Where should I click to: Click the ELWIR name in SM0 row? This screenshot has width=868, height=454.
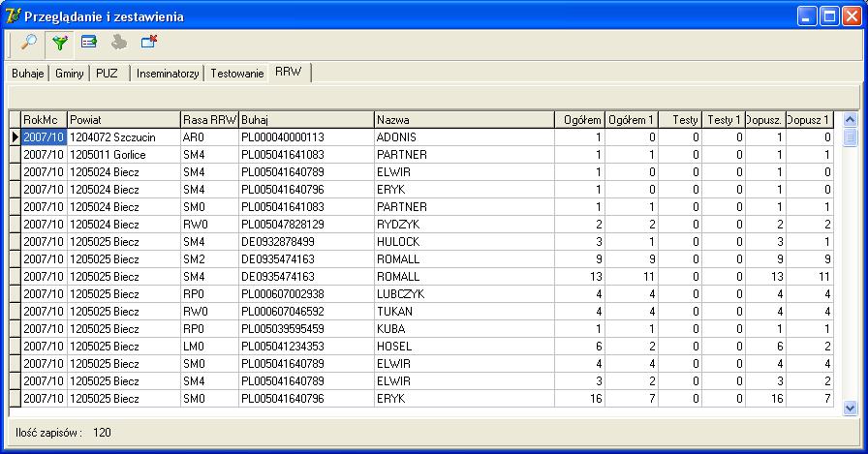(464, 364)
